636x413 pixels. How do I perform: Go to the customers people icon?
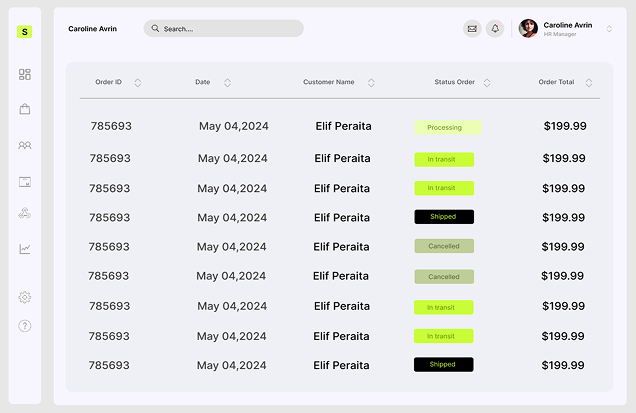point(25,145)
